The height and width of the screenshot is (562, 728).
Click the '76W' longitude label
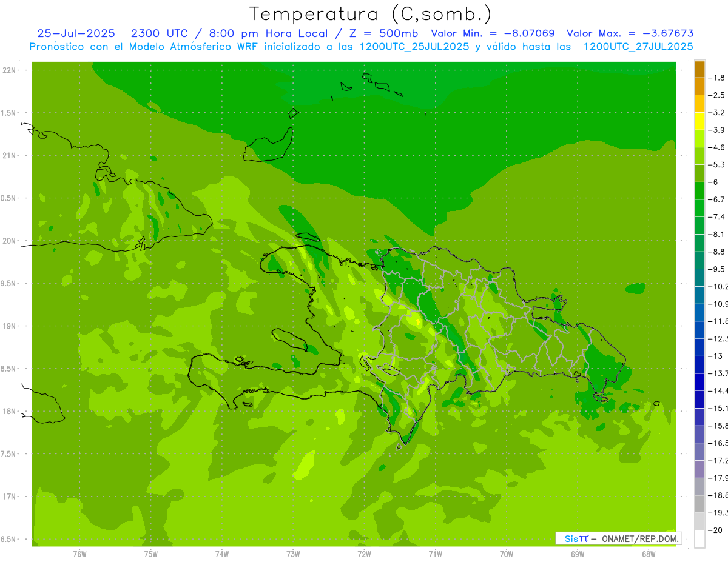click(79, 554)
